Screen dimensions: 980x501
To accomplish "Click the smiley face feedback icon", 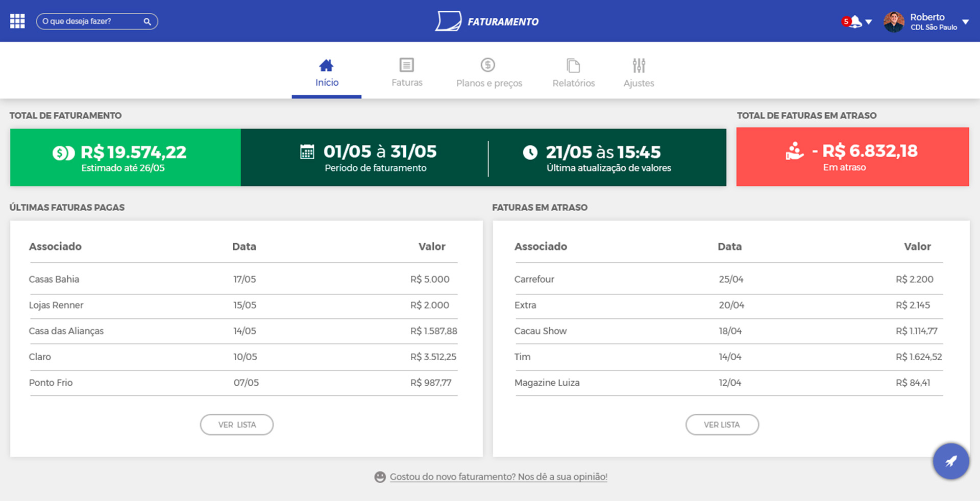I will 380,477.
